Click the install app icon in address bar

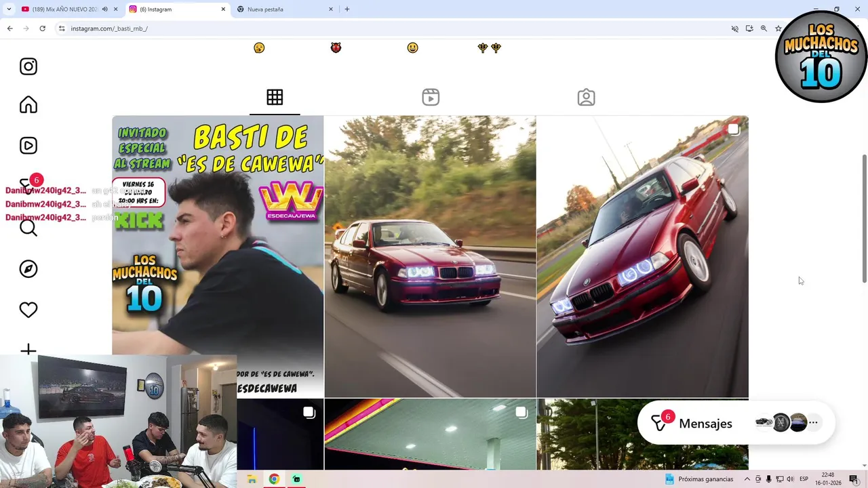749,28
